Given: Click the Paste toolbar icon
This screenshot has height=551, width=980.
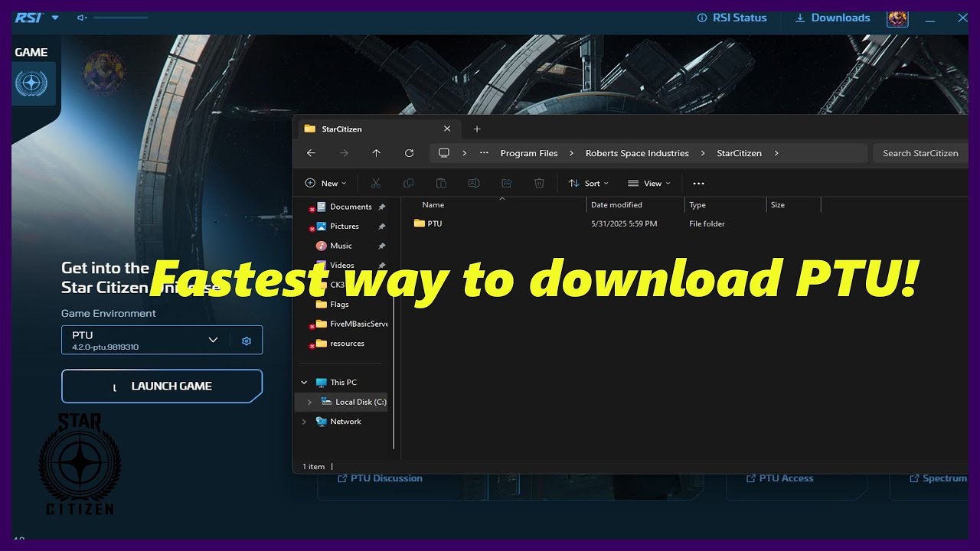Looking at the screenshot, I should [x=441, y=183].
